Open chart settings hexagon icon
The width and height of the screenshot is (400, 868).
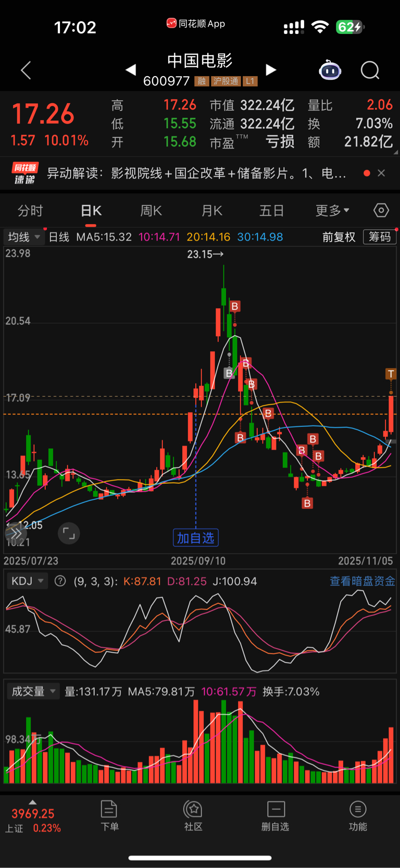(x=381, y=210)
